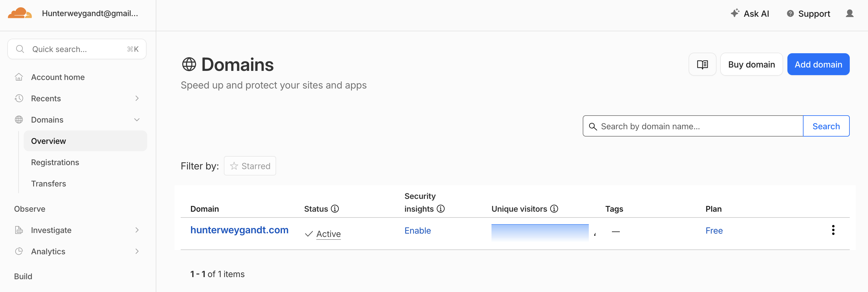The image size is (868, 292).
Task: Open Support help menu
Action: (808, 13)
